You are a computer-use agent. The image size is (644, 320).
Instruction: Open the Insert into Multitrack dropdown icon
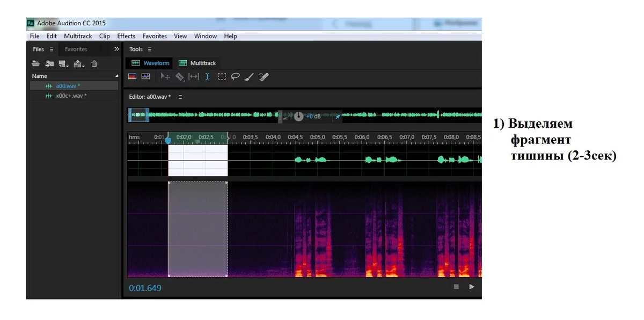coord(79,63)
